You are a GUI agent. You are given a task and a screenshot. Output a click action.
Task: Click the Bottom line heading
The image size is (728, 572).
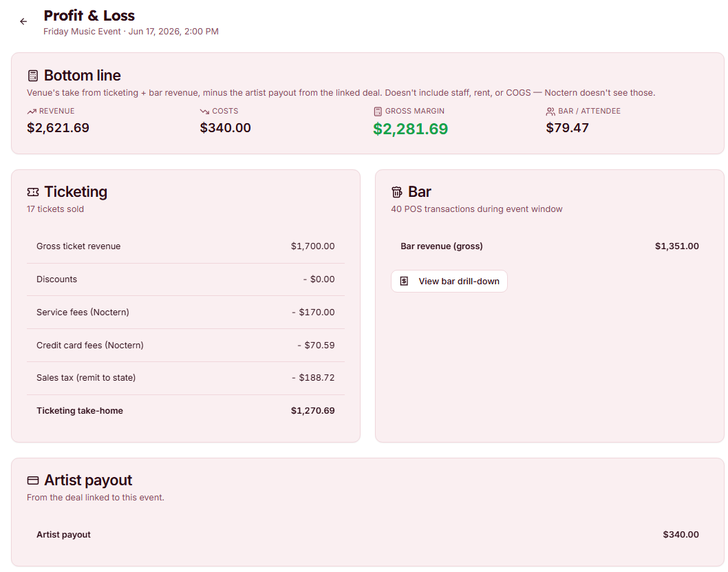click(x=82, y=75)
